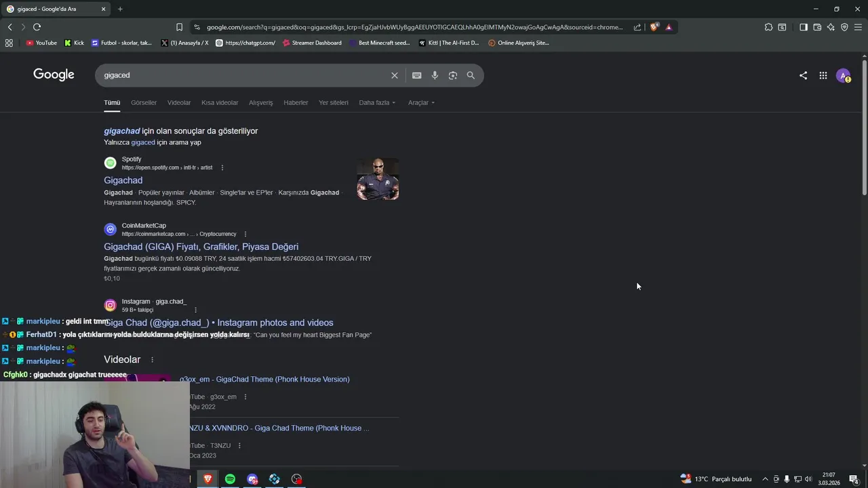Open more options for Instagram result
The image size is (868, 488).
(195, 310)
